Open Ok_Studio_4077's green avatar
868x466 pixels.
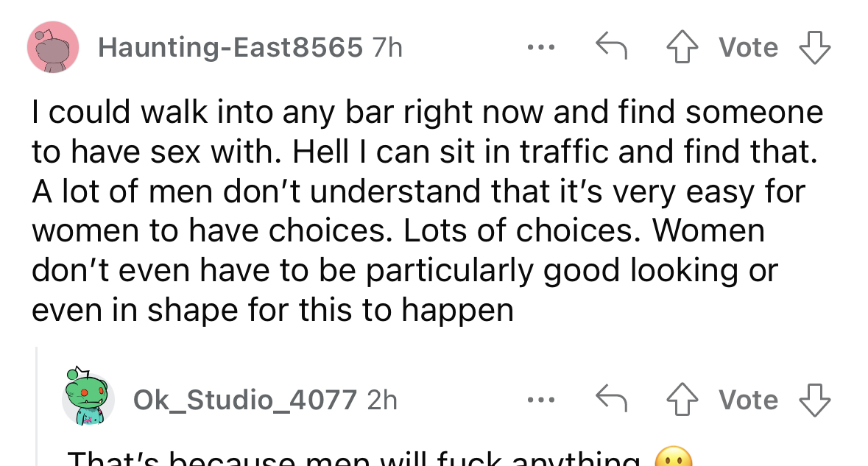88,397
